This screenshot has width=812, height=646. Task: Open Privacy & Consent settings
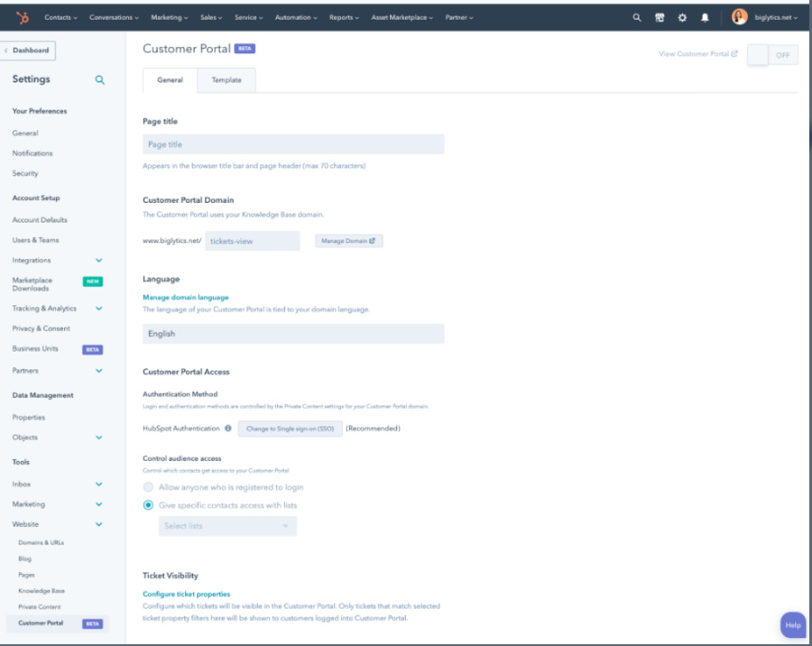(41, 328)
